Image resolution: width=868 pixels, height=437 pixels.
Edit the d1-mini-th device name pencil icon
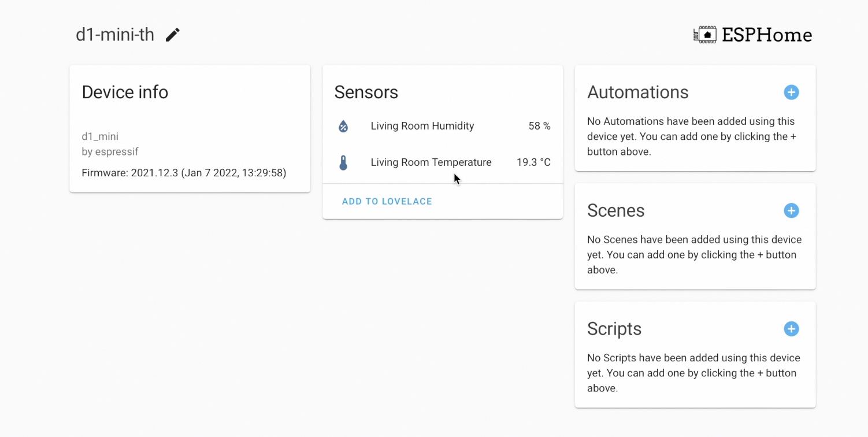click(x=173, y=35)
